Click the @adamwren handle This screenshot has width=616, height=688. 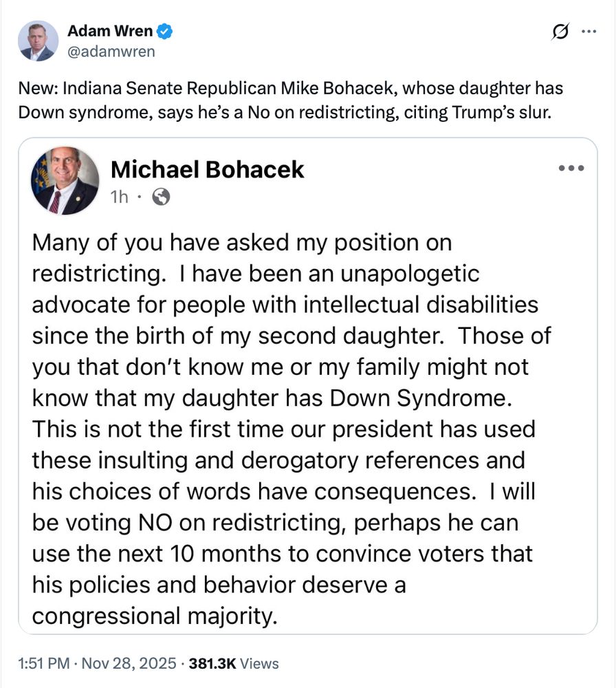[111, 51]
